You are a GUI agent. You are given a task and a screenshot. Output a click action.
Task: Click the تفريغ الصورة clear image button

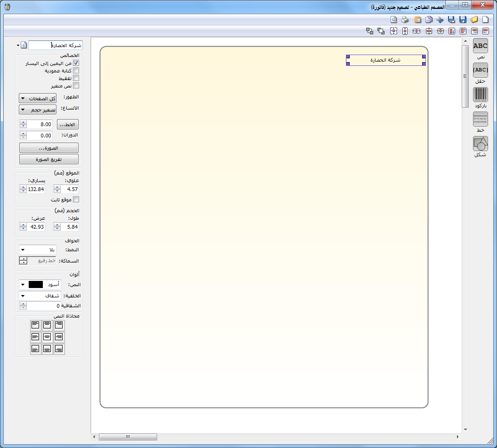click(x=49, y=159)
